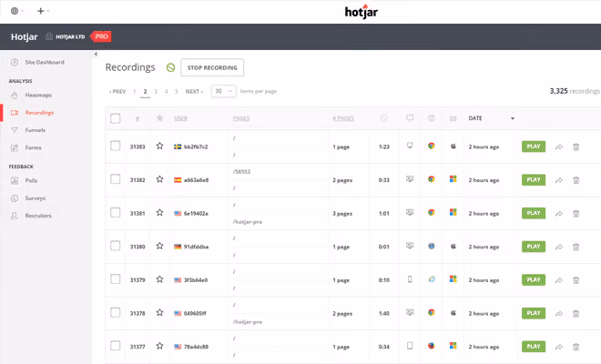Play recording 31377

(533, 347)
